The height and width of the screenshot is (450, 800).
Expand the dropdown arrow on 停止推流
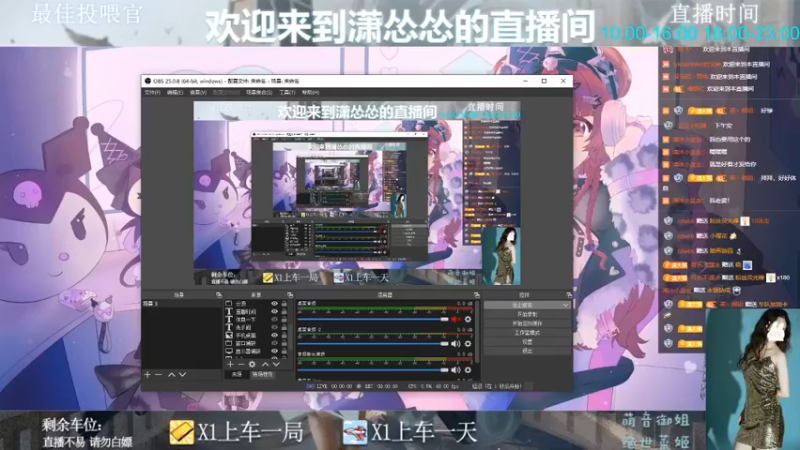pos(566,305)
